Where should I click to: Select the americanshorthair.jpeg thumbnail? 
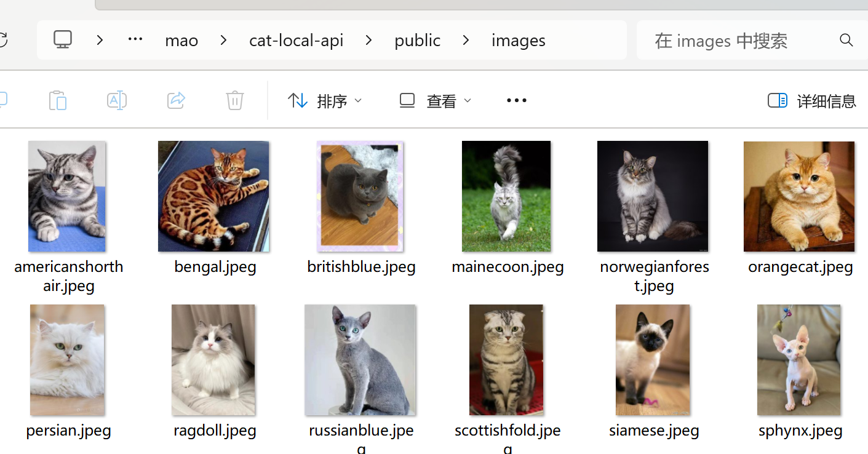(x=67, y=196)
